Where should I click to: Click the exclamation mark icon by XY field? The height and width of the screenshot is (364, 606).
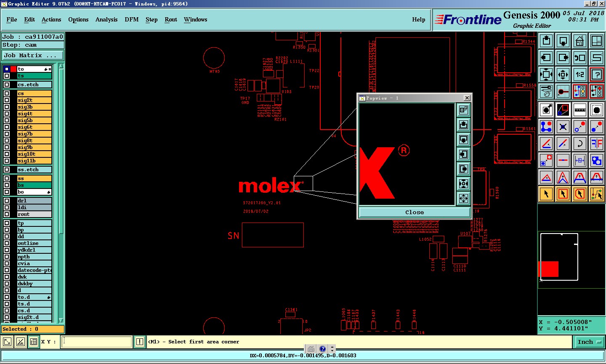(x=140, y=342)
